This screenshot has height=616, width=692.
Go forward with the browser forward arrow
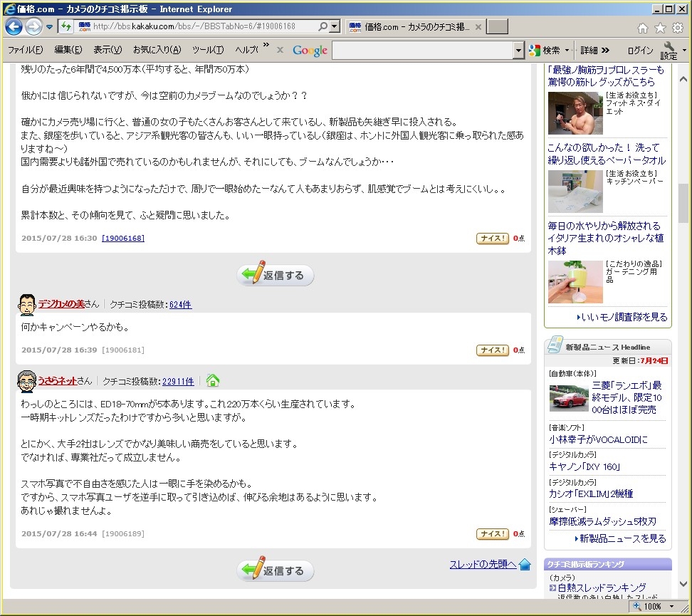pos(33,27)
